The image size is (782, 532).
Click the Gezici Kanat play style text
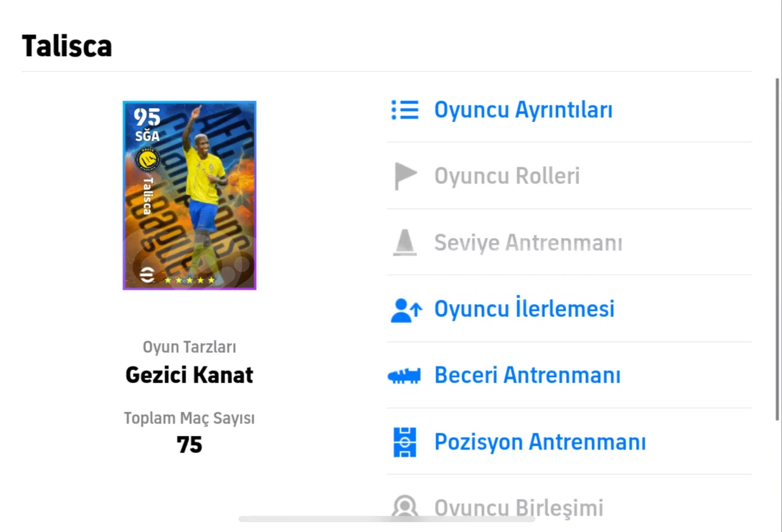point(189,375)
